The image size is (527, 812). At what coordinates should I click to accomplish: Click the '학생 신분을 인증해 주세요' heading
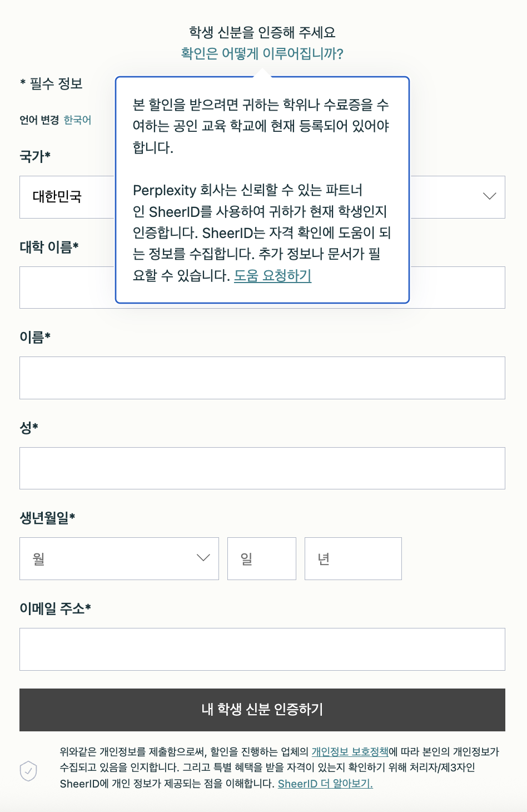[x=263, y=32]
